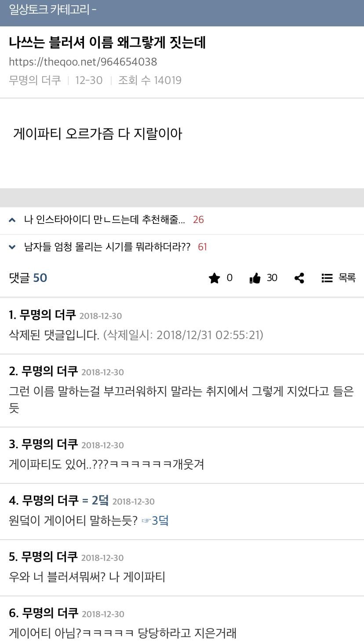The image size is (364, 643).
Task: Open the next post about 남자들 엄청 몰리는 시기
Action: pyautogui.click(x=107, y=247)
